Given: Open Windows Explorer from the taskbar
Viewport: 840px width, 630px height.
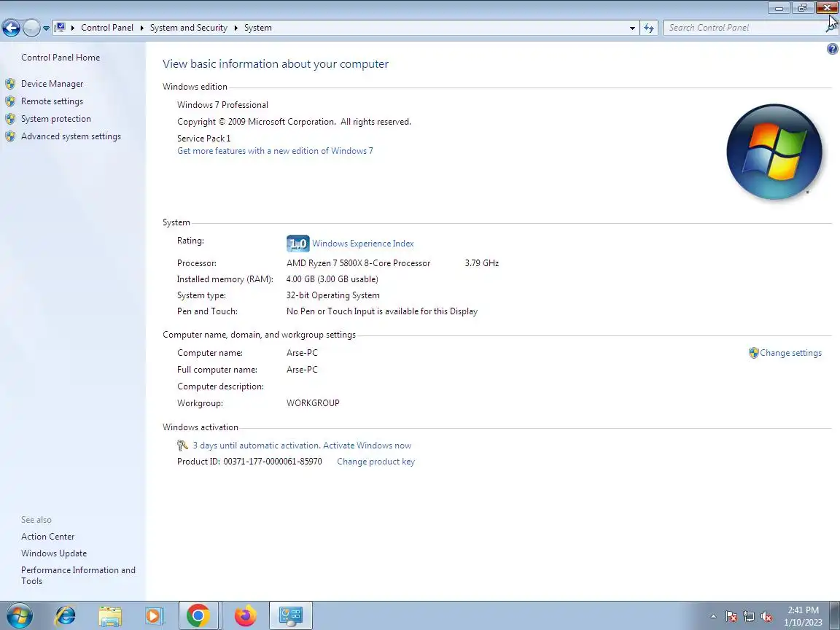Looking at the screenshot, I should [110, 616].
